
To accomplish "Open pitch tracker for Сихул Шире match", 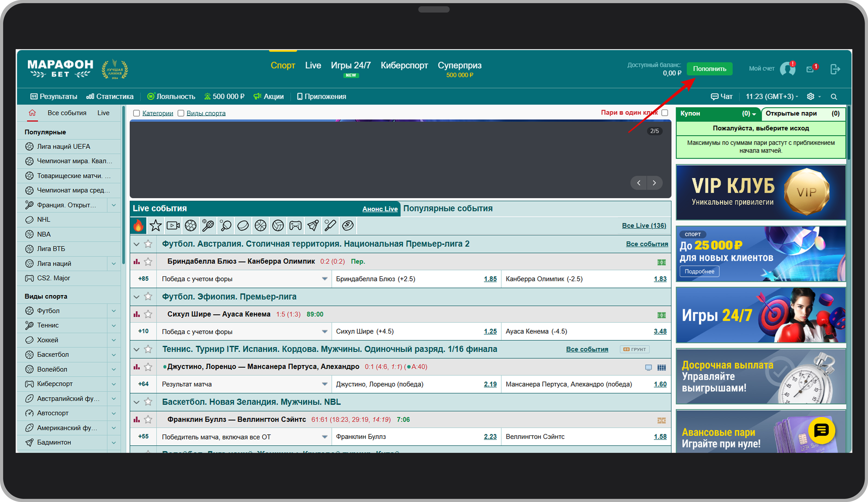I will coord(662,315).
